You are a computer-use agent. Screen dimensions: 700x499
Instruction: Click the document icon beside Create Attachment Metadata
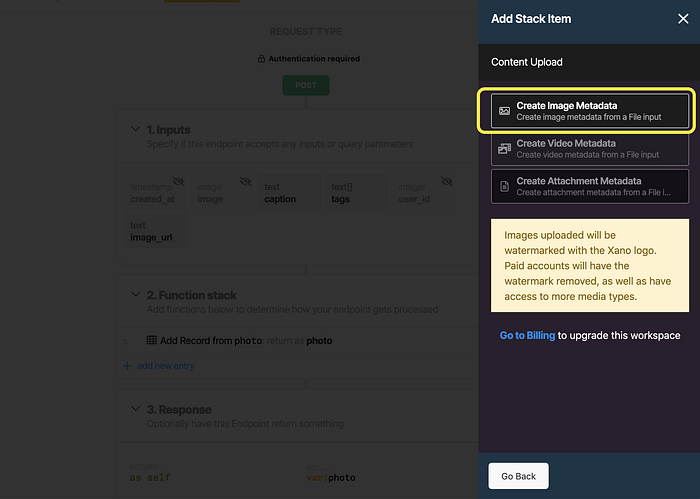point(504,187)
